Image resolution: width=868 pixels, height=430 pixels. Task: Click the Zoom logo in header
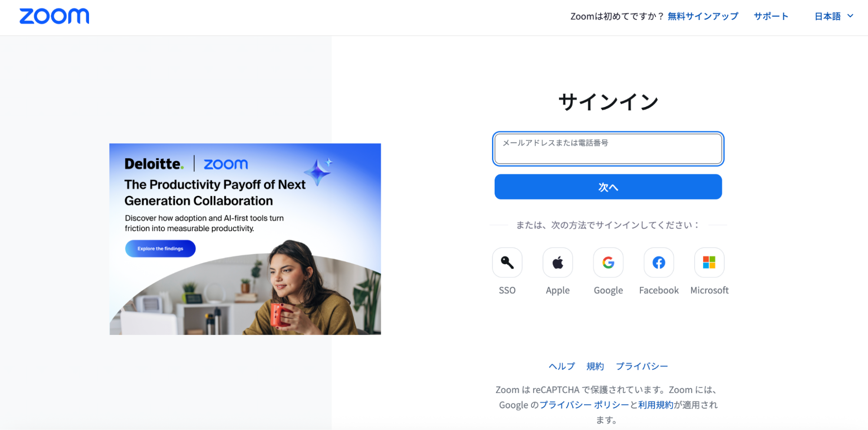click(x=54, y=16)
